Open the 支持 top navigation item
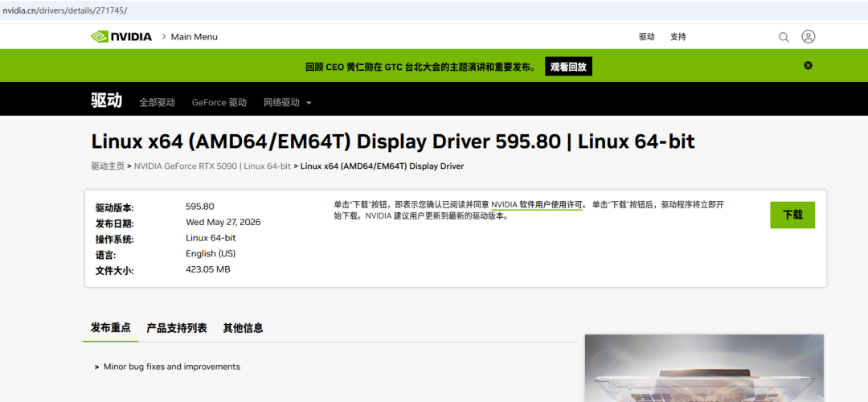The width and height of the screenshot is (868, 402). (x=678, y=37)
